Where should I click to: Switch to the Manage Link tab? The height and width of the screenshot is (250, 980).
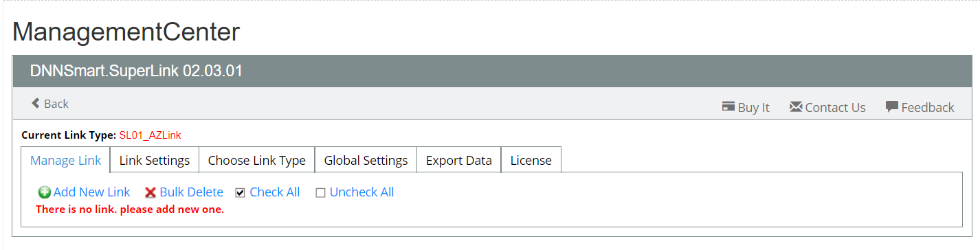[x=66, y=160]
